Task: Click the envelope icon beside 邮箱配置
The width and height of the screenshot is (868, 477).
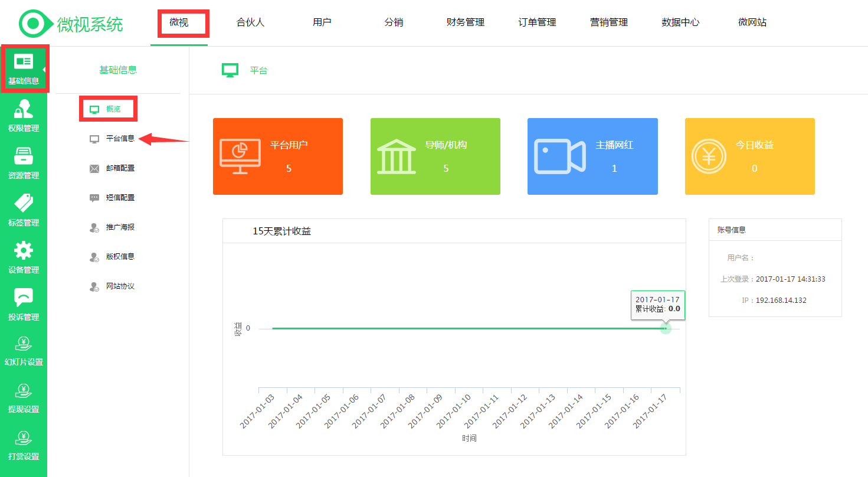Action: coord(94,169)
